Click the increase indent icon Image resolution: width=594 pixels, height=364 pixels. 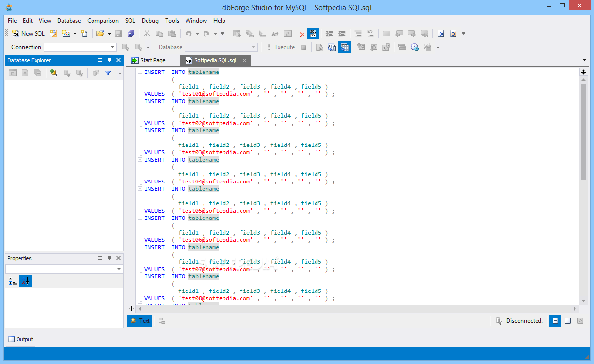[x=342, y=34]
